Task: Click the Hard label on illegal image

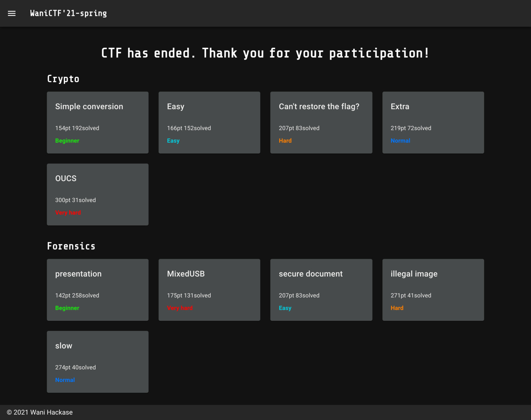Action: 397,308
